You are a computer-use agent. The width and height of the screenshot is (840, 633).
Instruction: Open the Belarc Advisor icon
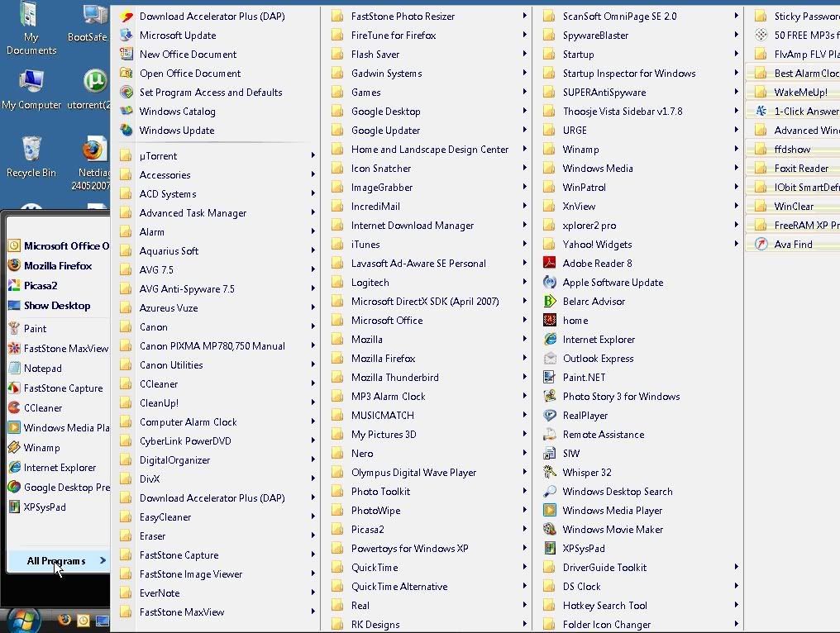pyautogui.click(x=550, y=301)
